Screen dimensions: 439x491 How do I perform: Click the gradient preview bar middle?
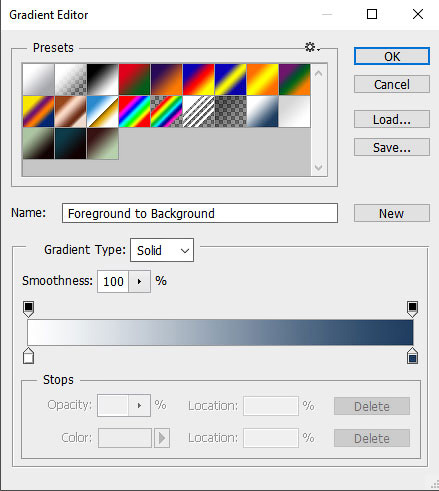[220, 332]
